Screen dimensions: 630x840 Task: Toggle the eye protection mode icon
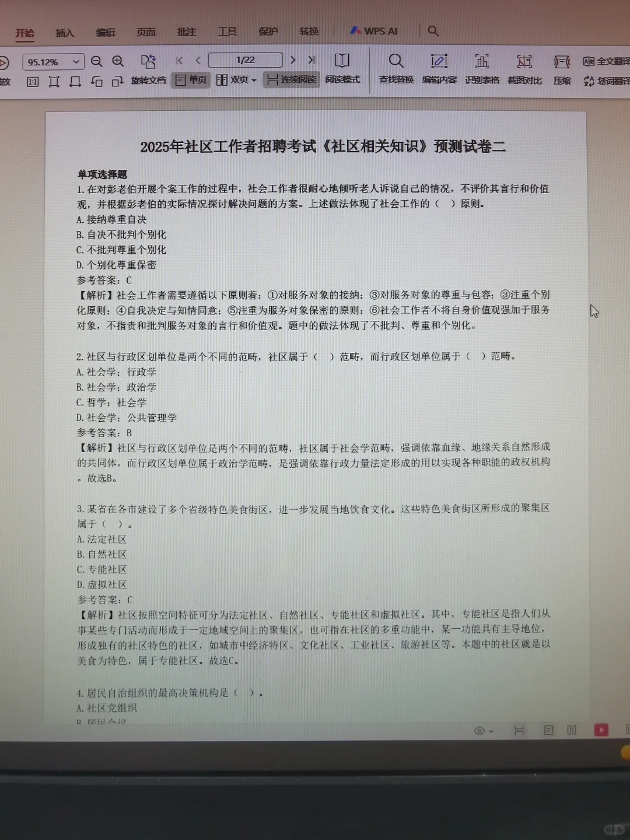coord(480,730)
